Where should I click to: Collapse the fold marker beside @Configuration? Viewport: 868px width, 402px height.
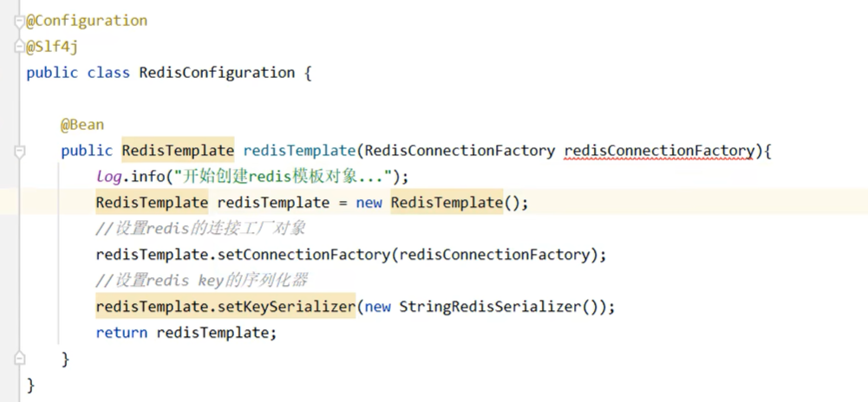[x=20, y=21]
